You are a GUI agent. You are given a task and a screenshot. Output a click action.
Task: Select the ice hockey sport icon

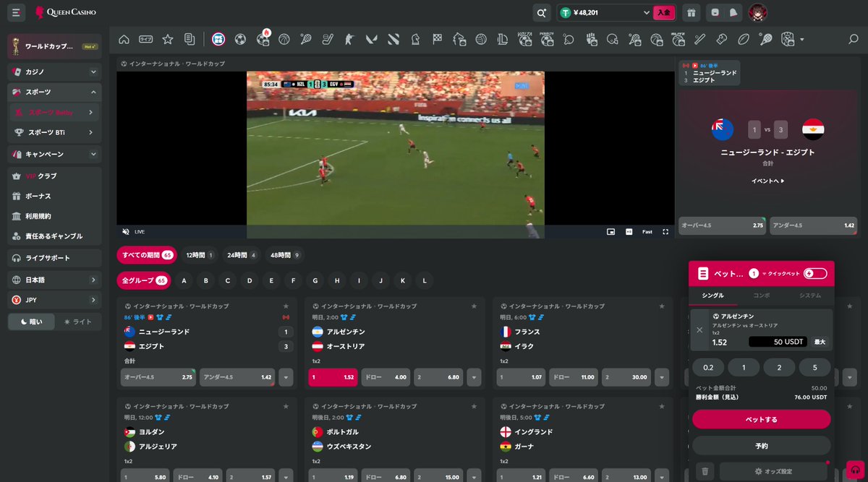(x=328, y=39)
